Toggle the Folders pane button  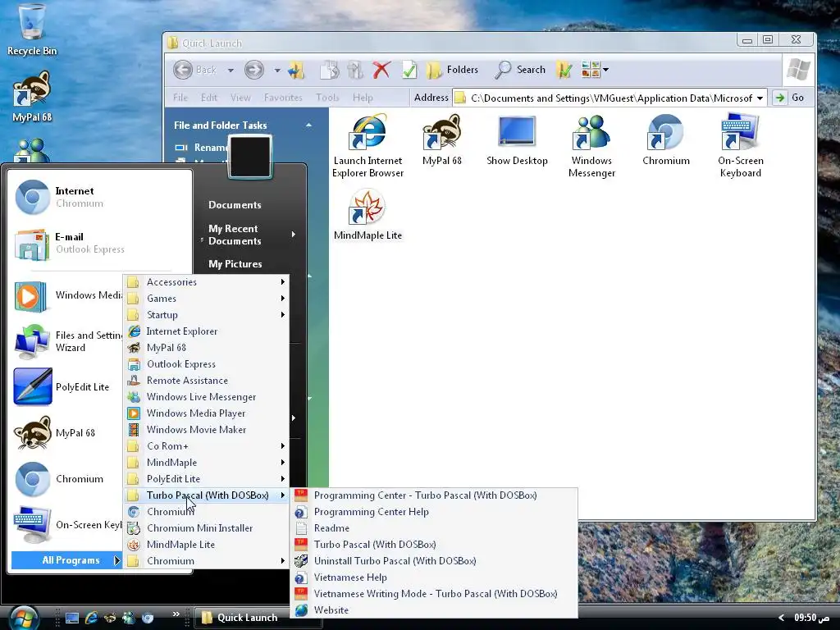coord(452,70)
